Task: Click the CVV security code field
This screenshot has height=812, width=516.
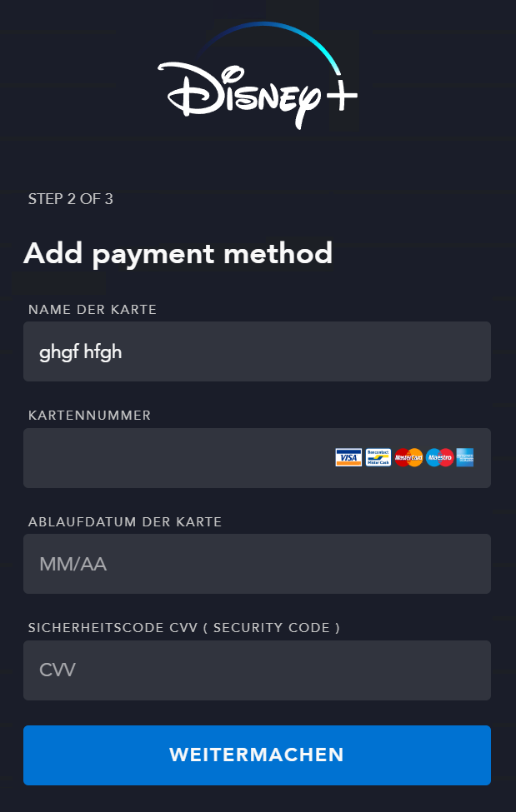Action: (x=257, y=670)
